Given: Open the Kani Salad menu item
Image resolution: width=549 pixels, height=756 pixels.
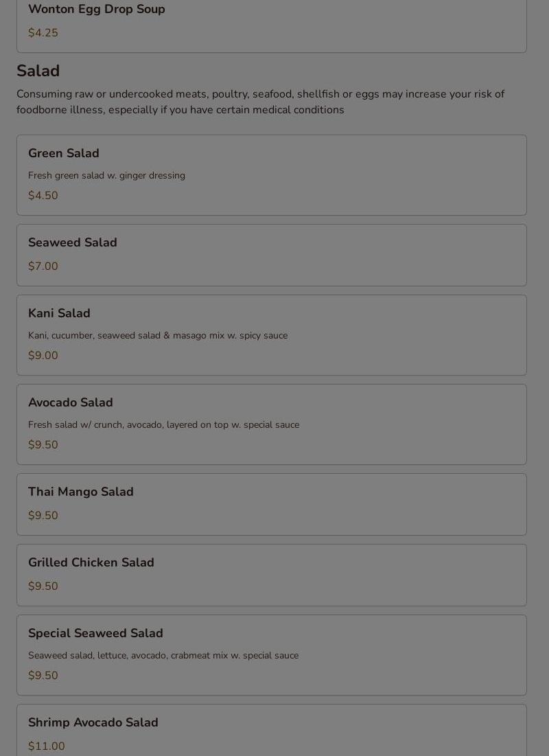Looking at the screenshot, I should [x=59, y=313].
